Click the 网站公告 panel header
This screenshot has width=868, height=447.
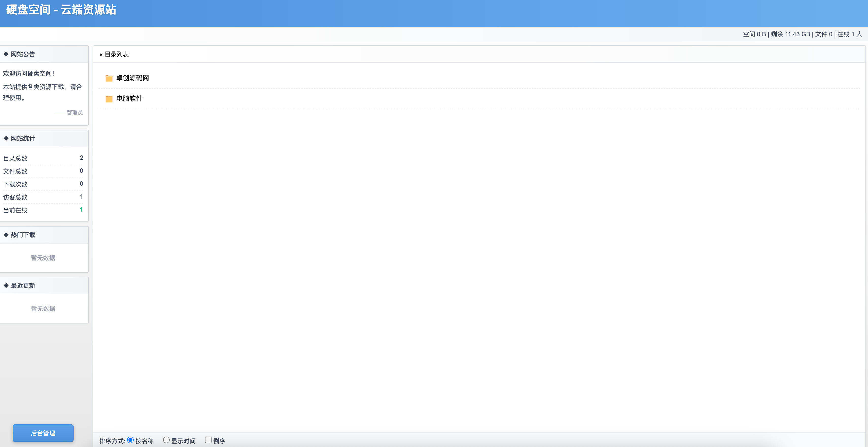coord(23,54)
